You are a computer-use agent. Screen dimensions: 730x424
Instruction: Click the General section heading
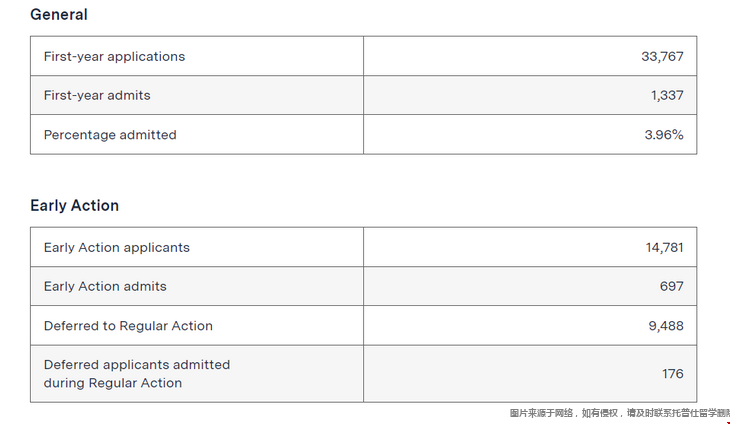(59, 14)
